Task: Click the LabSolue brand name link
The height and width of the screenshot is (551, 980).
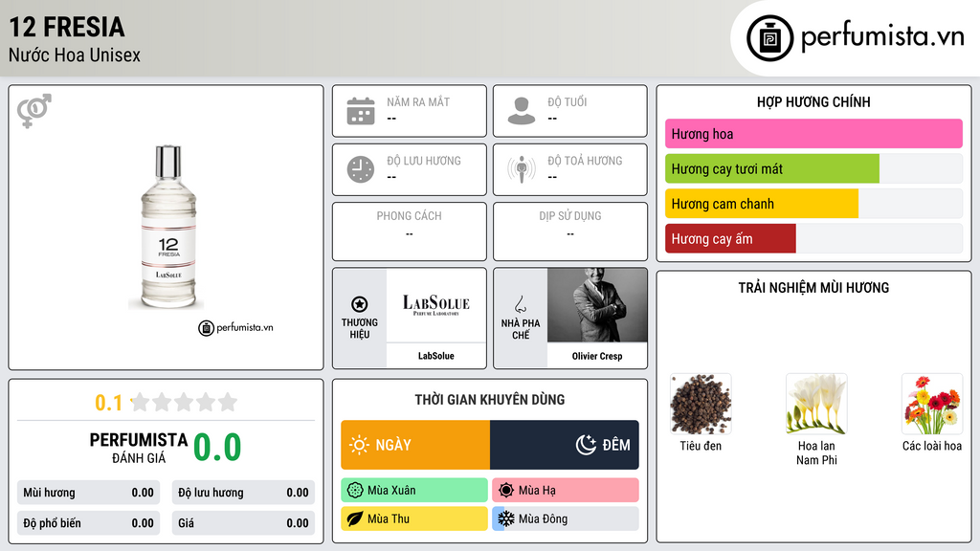Action: pos(435,356)
